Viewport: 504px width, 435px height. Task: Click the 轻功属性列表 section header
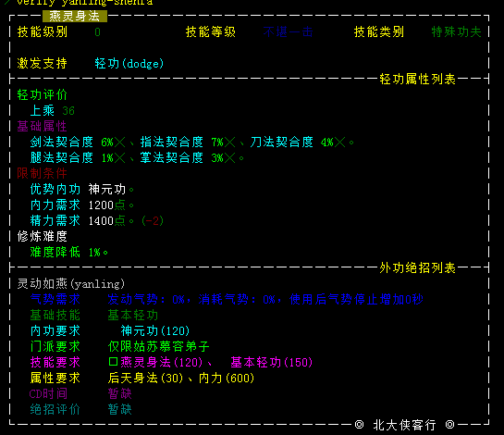point(418,79)
